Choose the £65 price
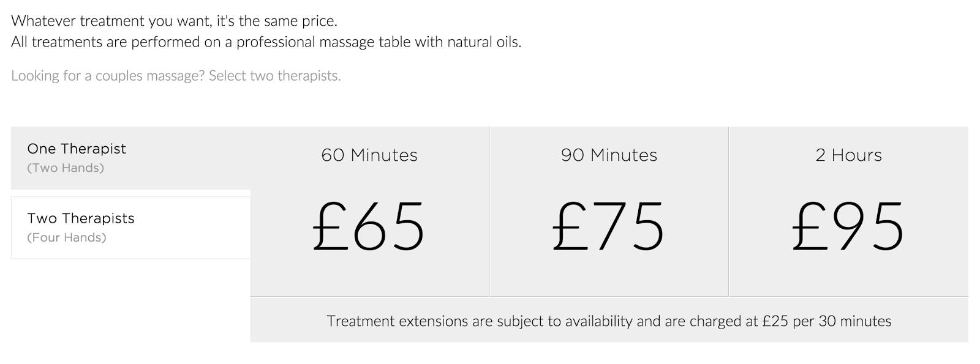Viewport: 980px width, 364px height. coord(369,226)
